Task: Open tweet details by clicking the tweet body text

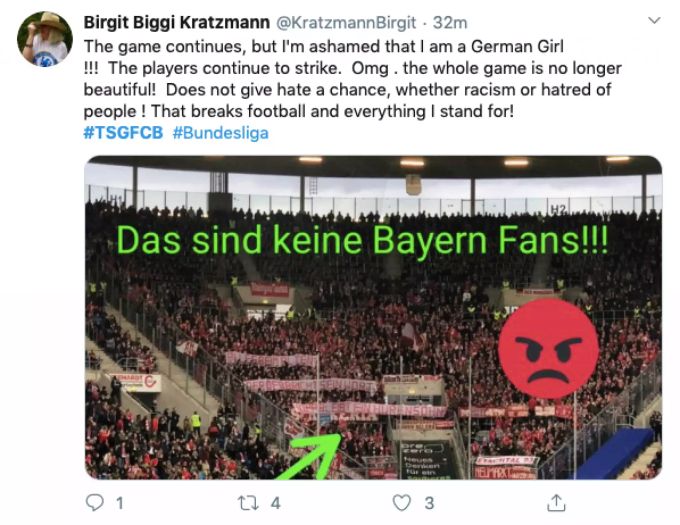Action: coord(352,78)
